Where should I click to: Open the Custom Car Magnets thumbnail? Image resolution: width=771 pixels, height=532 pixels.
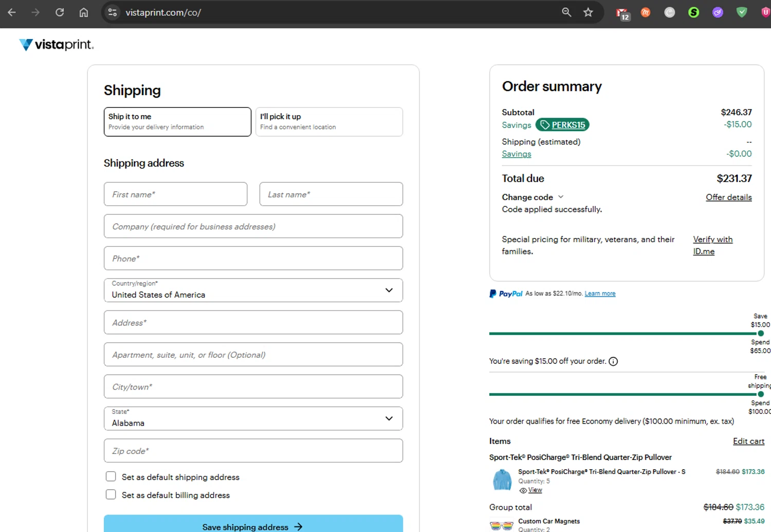(x=502, y=525)
